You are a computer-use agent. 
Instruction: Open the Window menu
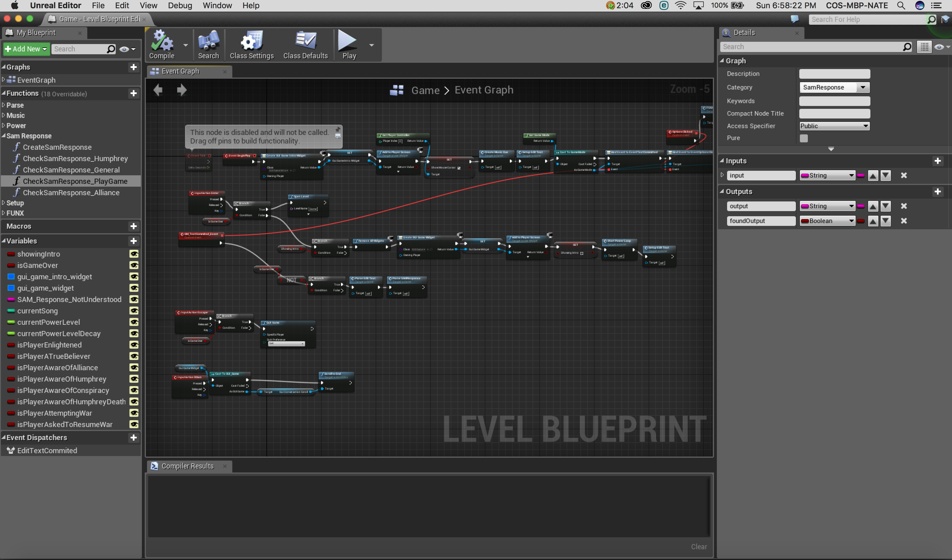pyautogui.click(x=217, y=5)
